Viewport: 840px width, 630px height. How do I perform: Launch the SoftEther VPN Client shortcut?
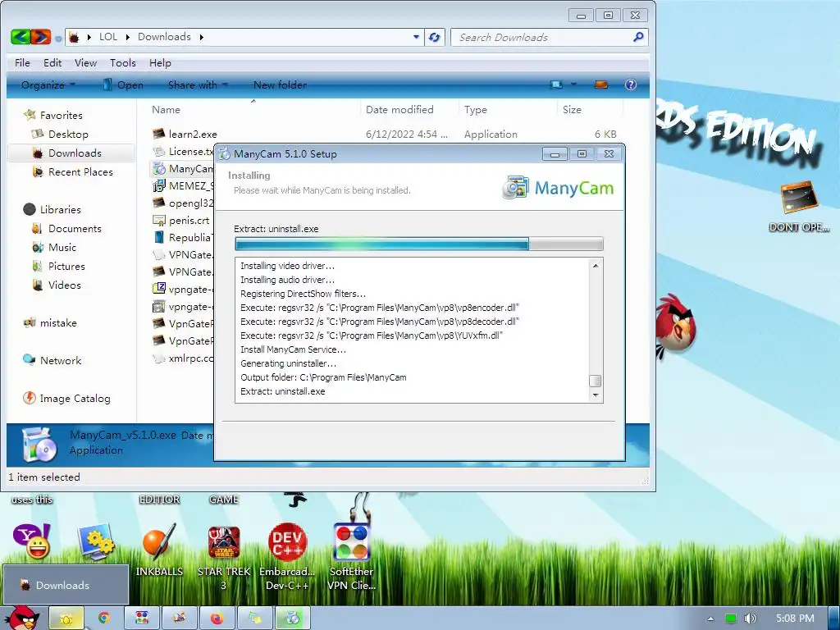tap(351, 556)
